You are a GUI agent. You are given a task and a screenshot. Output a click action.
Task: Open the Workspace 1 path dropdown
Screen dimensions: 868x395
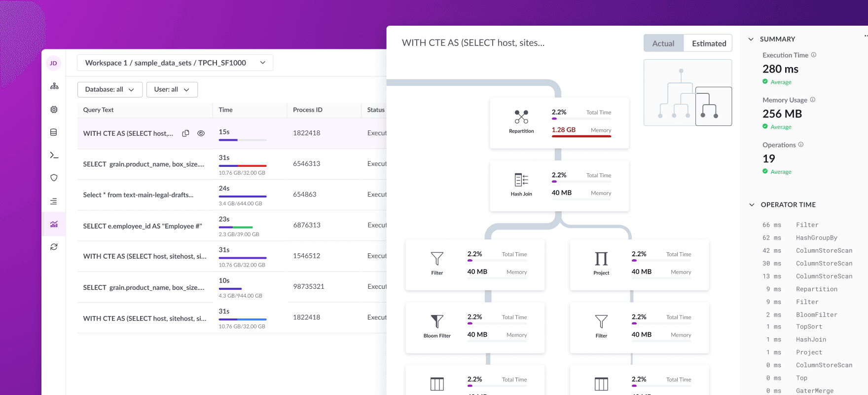coord(175,63)
